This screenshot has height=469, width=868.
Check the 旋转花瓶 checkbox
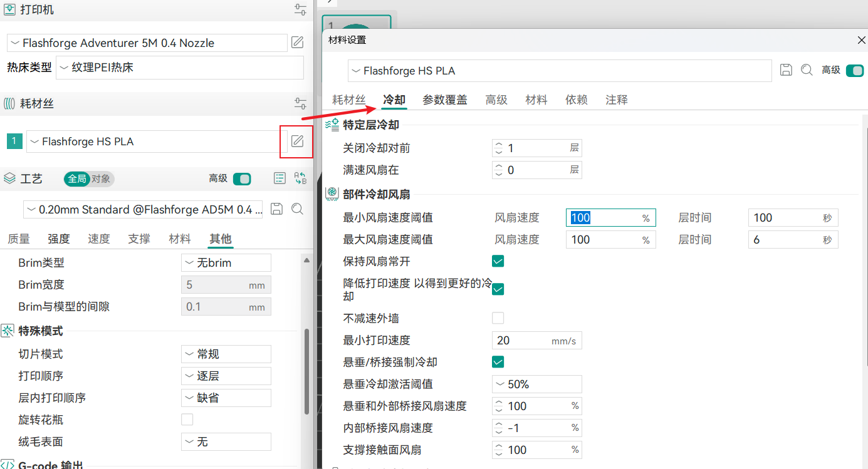187,420
